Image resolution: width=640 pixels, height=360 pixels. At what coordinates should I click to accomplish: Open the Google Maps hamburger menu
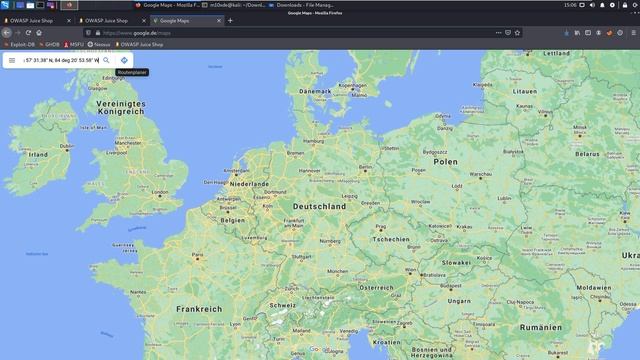click(x=12, y=60)
